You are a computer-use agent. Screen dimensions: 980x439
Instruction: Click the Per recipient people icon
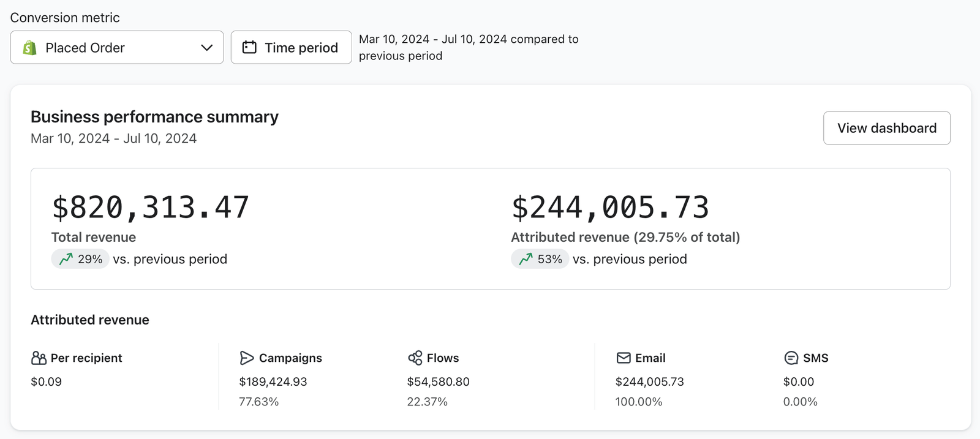click(39, 358)
